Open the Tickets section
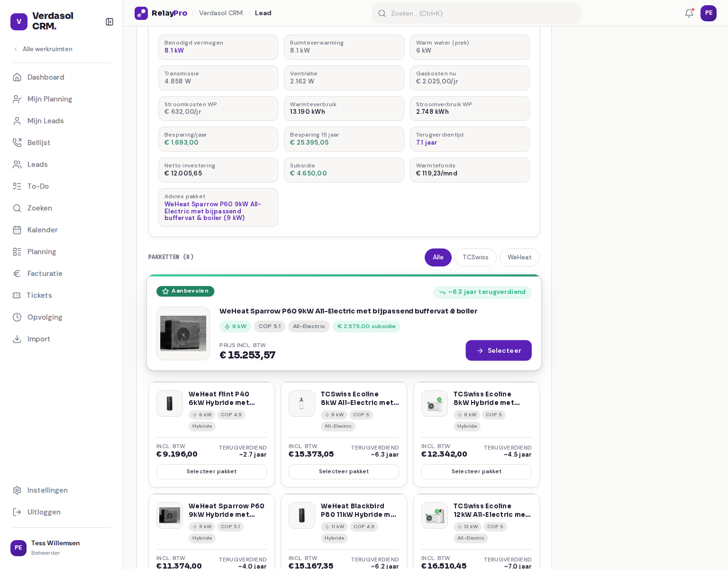This screenshot has width=728, height=569. point(61,295)
